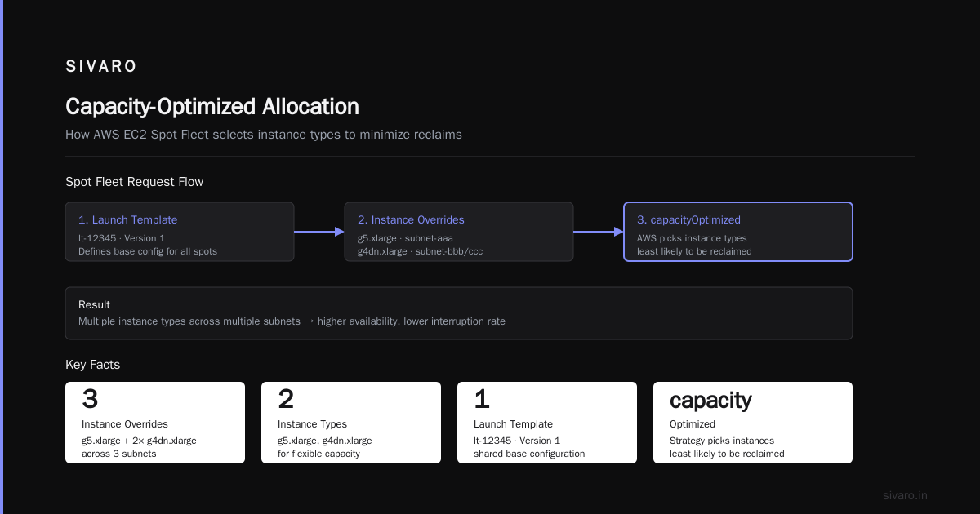Viewport: 980px width, 514px height.
Task: Click "lt-12345 · Version 1" in step 1 box
Action: click(122, 238)
